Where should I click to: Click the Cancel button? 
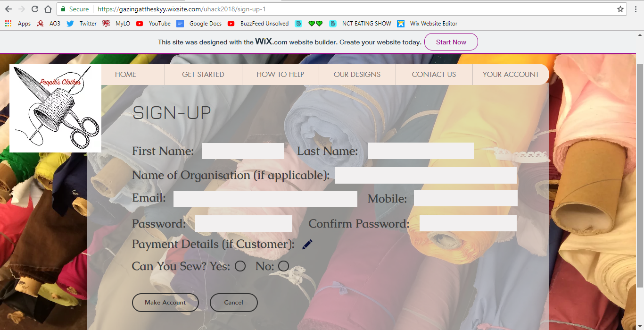point(234,303)
